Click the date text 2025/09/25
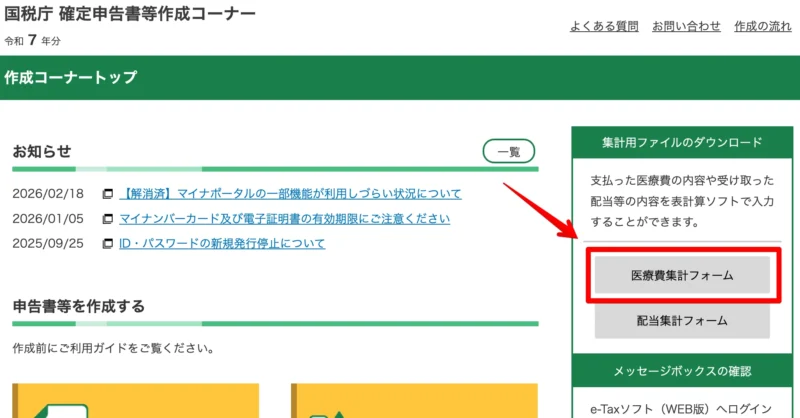This screenshot has height=418, width=800. point(48,243)
